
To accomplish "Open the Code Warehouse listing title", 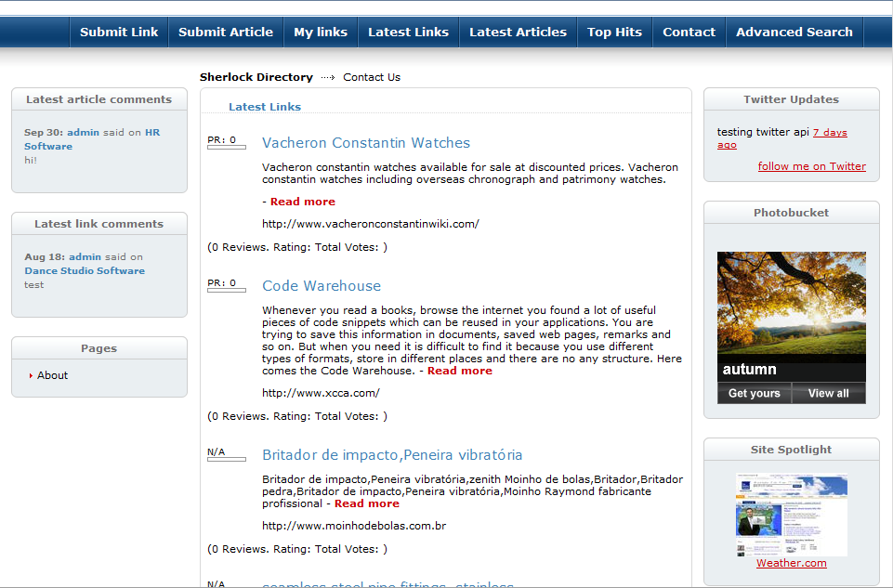I will coord(322,286).
